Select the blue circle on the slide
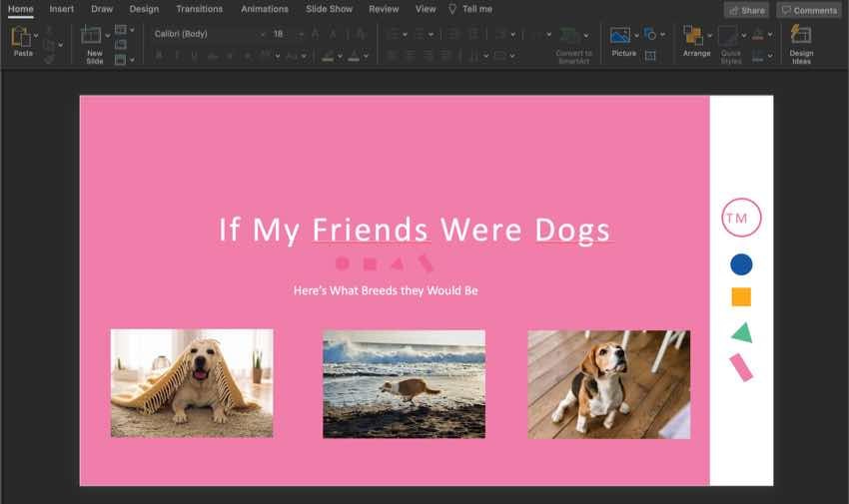Screen dimensions: 849x504 tap(741, 264)
